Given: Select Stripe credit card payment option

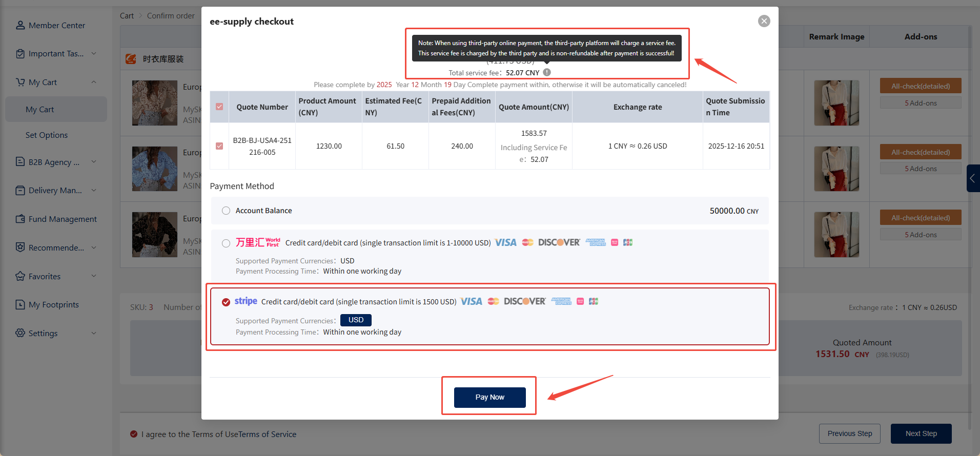Looking at the screenshot, I should [x=226, y=302].
